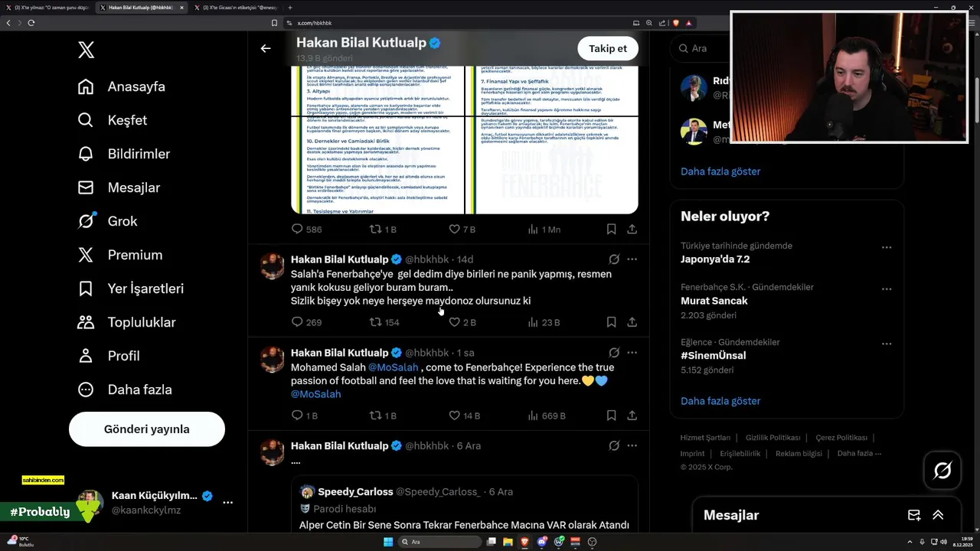
Task: Like the post with 14 B likes
Action: 454,416
